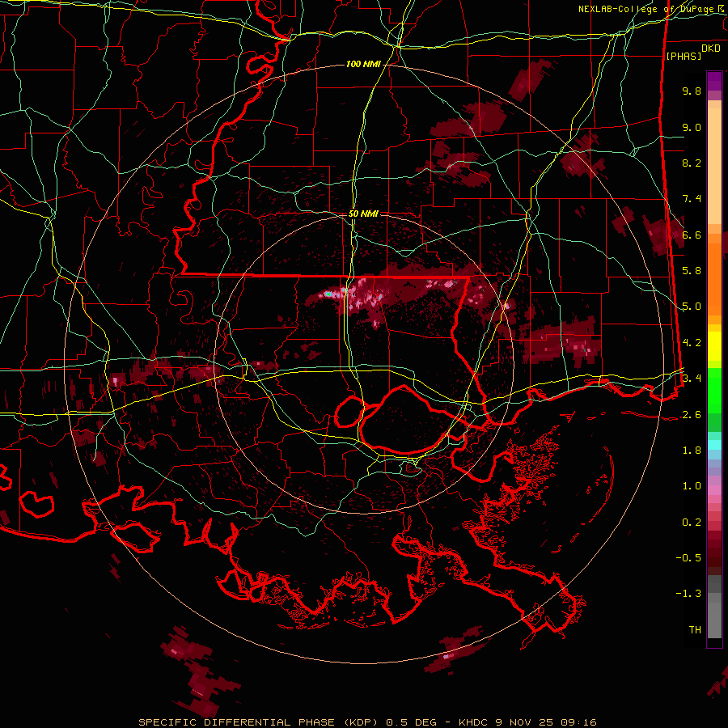
Task: Click the "09:16" time in the caption
Action: (x=578, y=722)
